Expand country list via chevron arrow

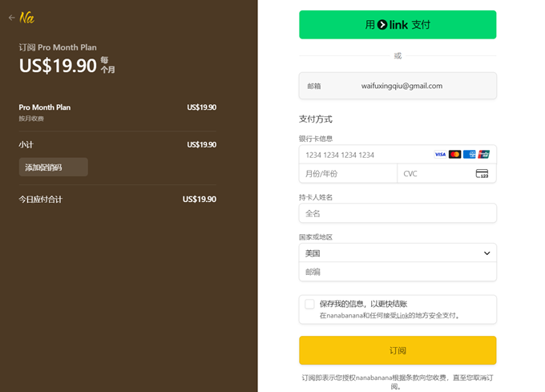(x=486, y=253)
